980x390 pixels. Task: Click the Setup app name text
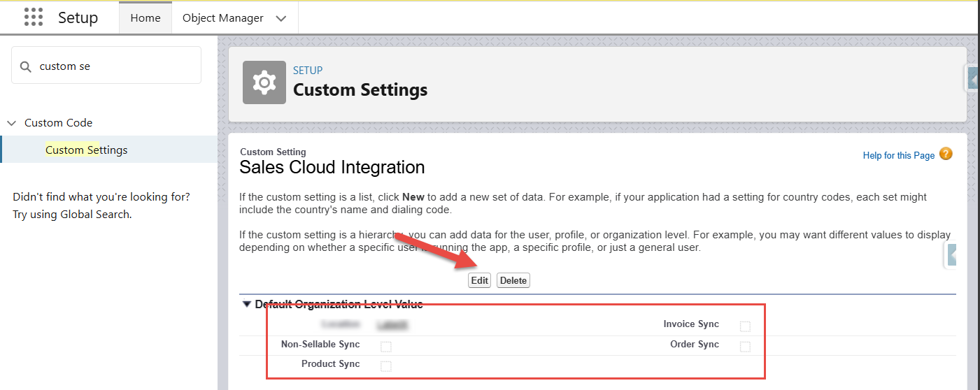click(78, 17)
